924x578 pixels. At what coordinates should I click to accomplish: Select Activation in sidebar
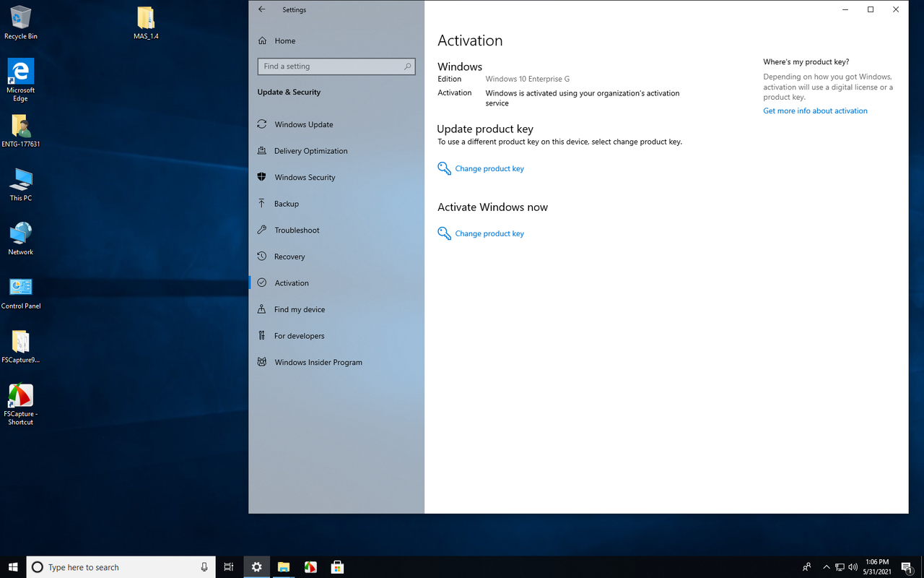pos(336,283)
